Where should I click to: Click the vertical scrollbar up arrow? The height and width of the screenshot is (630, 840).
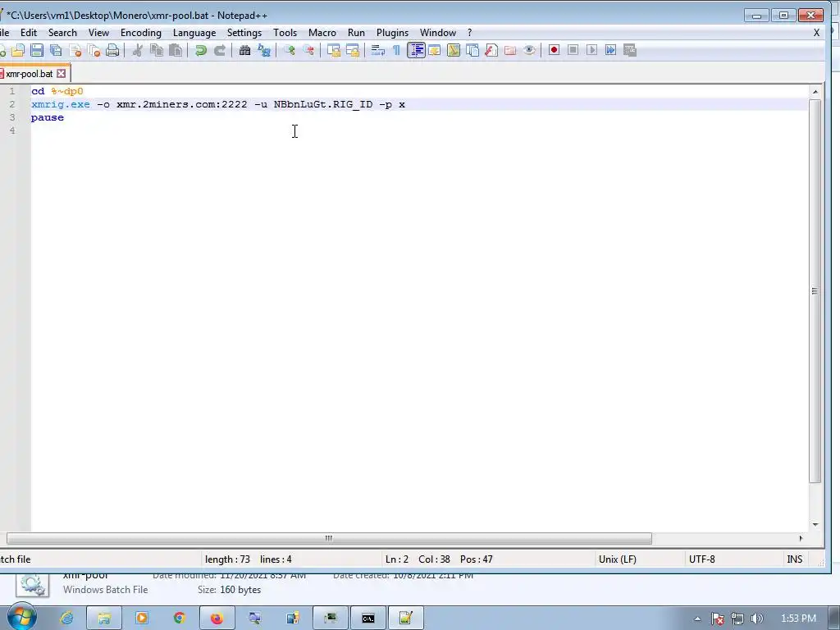coord(815,92)
